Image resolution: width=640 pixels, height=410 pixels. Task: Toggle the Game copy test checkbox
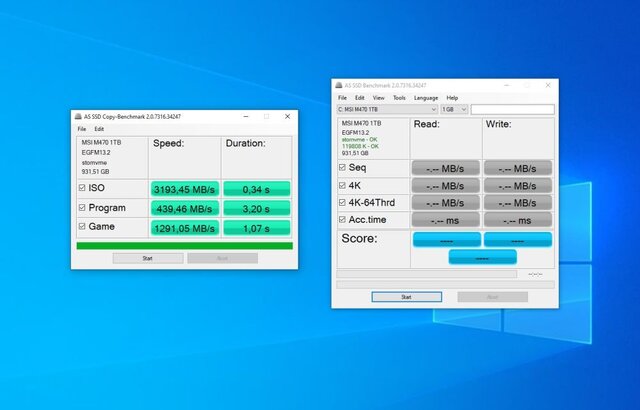81,227
